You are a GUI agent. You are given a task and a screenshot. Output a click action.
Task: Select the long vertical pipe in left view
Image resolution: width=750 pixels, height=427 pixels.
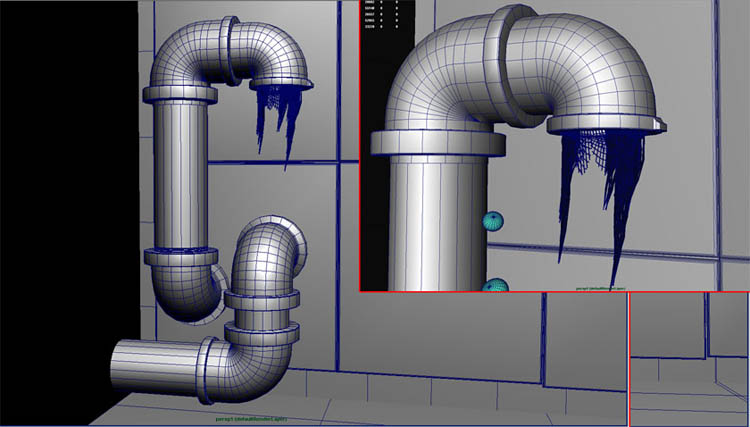tap(181, 175)
